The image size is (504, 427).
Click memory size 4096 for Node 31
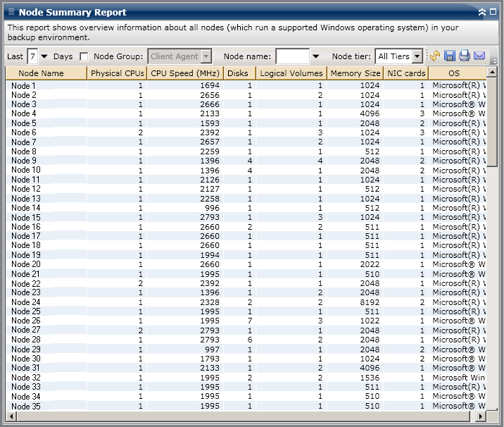[370, 368]
